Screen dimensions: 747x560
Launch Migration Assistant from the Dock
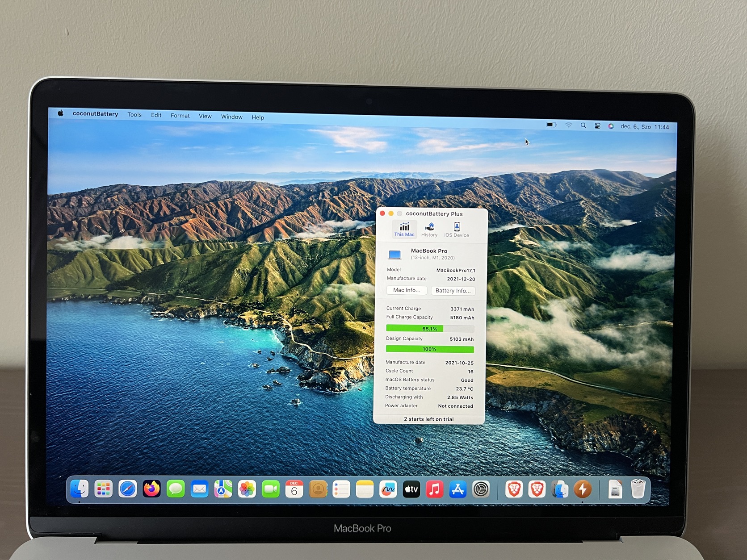pyautogui.click(x=560, y=489)
